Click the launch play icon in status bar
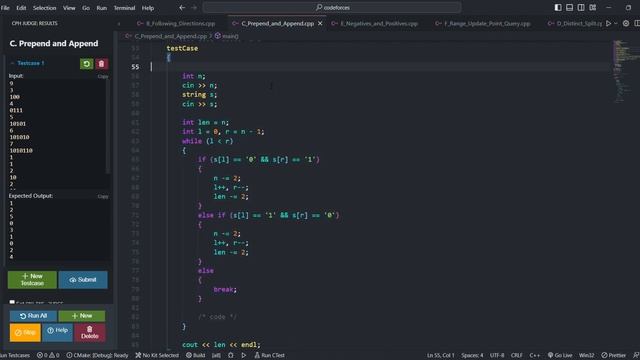640x360 pixels. [244, 355]
